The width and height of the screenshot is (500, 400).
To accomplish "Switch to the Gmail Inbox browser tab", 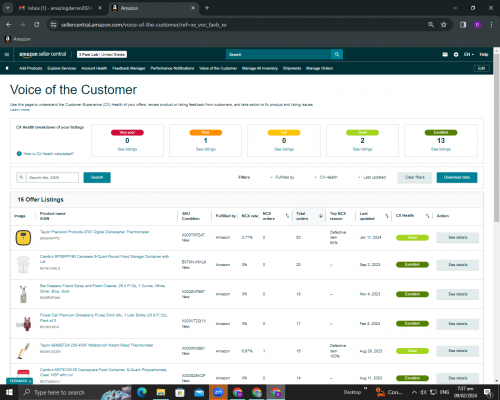I will point(60,8).
